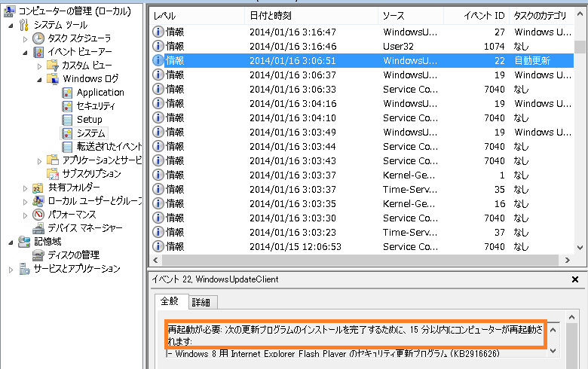The width and height of the screenshot is (588, 369).
Task: Click message text box scroll down arrow
Action: tap(553, 351)
